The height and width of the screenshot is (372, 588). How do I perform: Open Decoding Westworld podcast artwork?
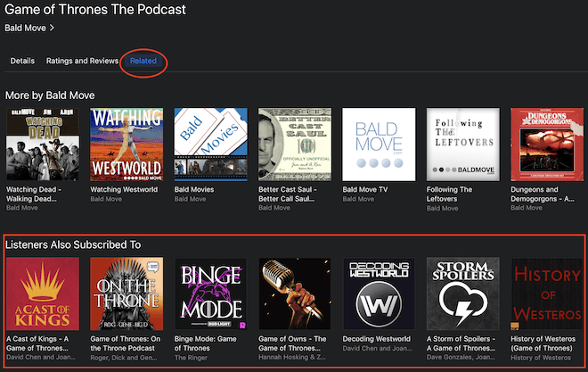point(379,293)
